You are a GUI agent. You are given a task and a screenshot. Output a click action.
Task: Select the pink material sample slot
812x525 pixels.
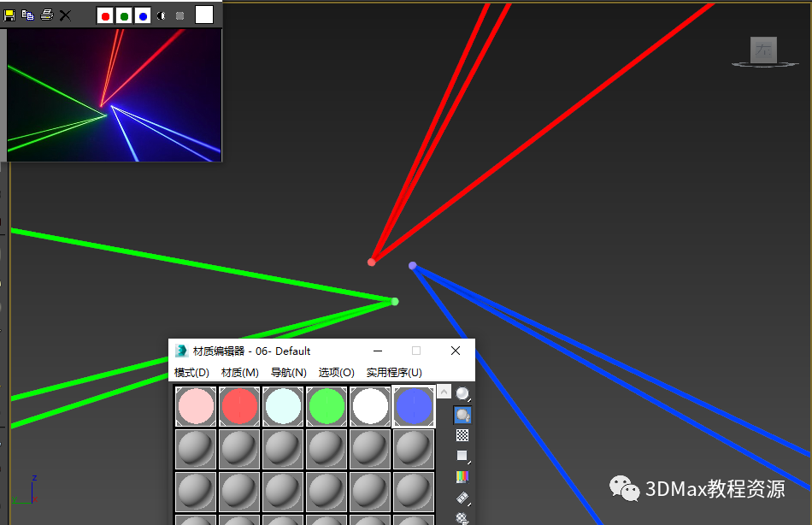196,406
